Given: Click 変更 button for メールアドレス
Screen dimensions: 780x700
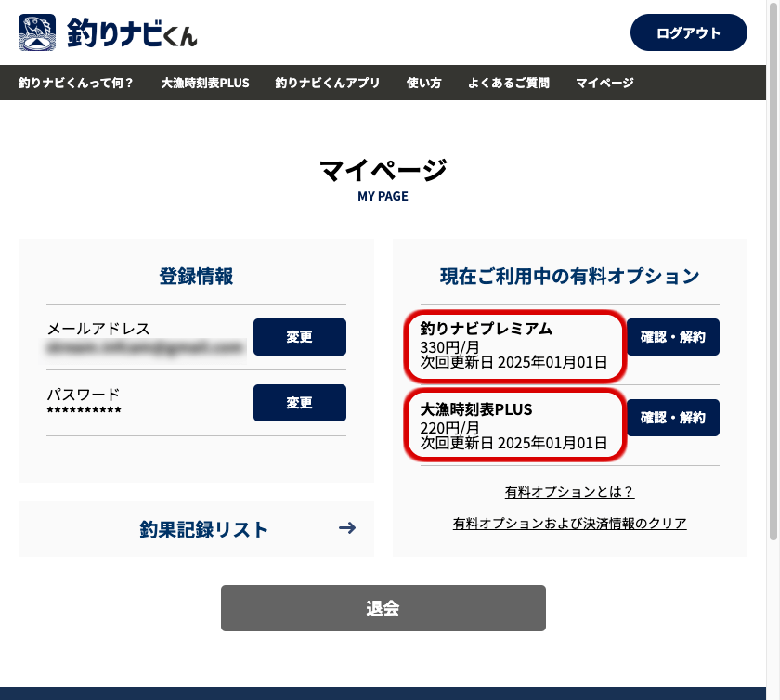Looking at the screenshot, I should tap(299, 337).
